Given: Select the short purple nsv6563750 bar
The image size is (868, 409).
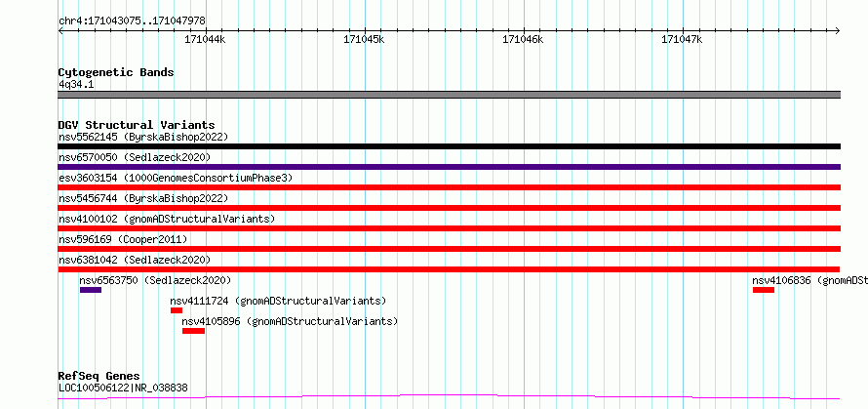Looking at the screenshot, I should point(91,290).
